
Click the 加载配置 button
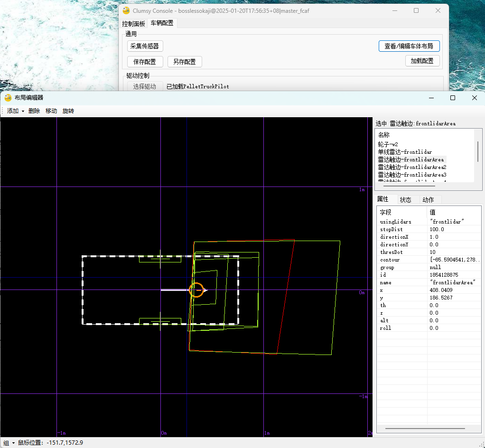coord(422,61)
